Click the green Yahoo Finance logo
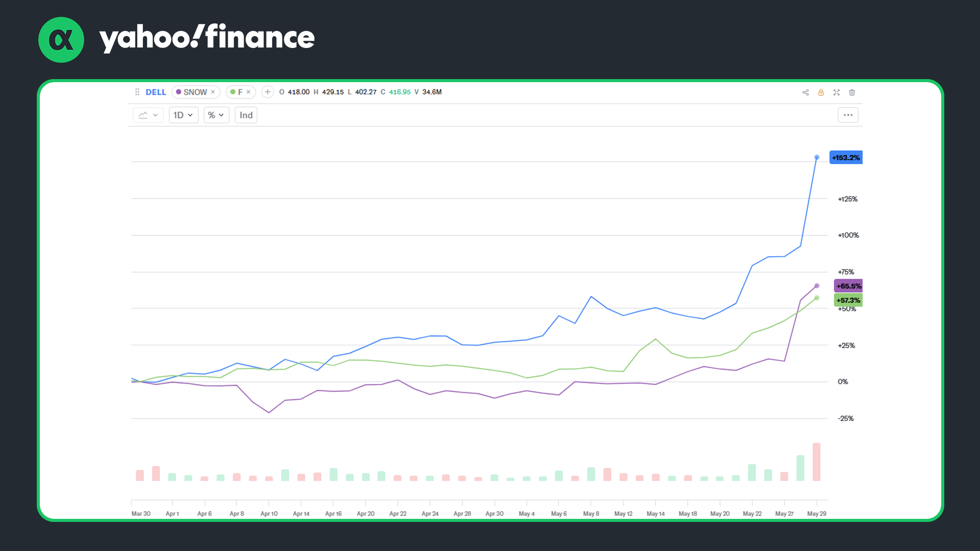The width and height of the screenshot is (980, 551). (61, 40)
